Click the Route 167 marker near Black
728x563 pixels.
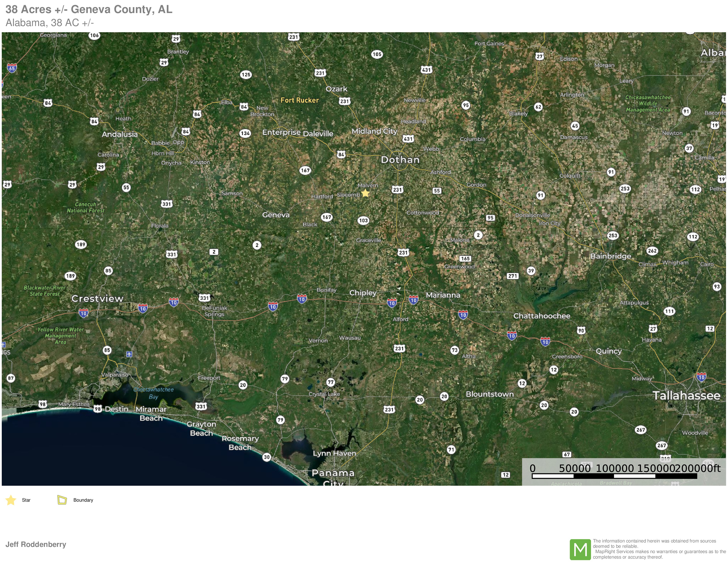point(327,217)
